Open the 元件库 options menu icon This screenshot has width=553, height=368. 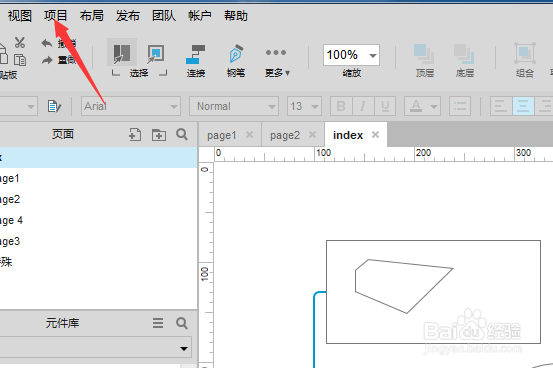158,323
